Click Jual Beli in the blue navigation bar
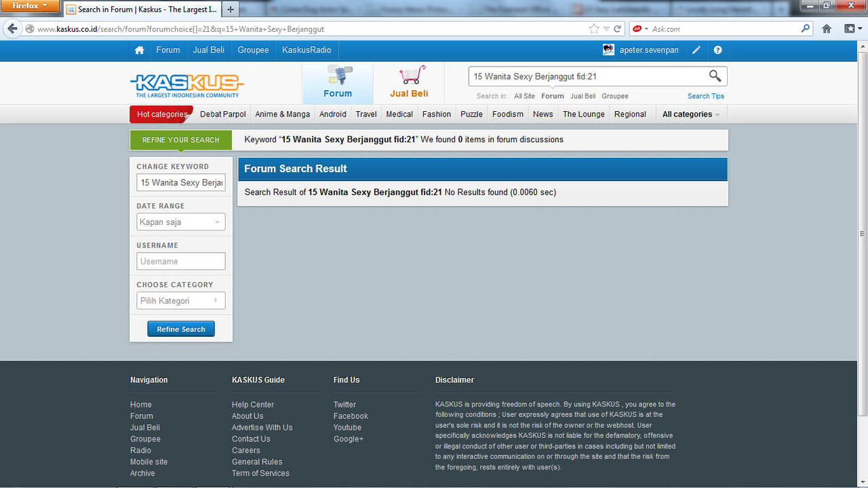Image resolution: width=868 pixels, height=488 pixels. (x=209, y=50)
